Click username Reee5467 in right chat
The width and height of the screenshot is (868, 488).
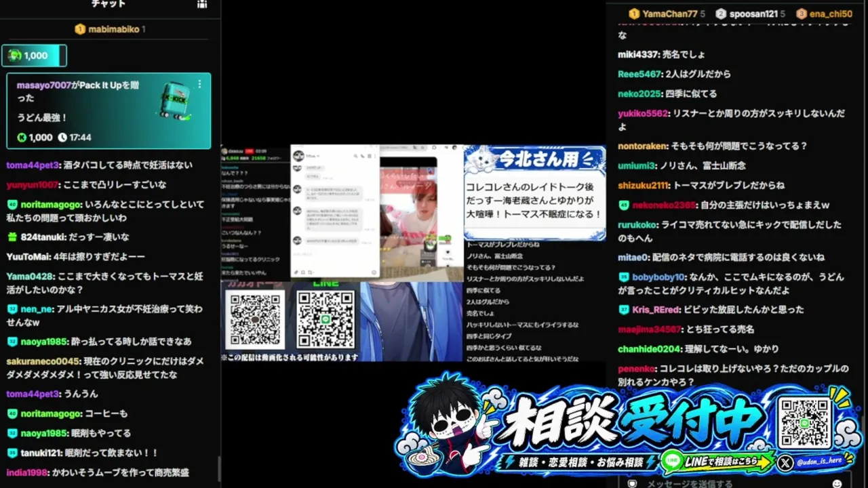[639, 74]
